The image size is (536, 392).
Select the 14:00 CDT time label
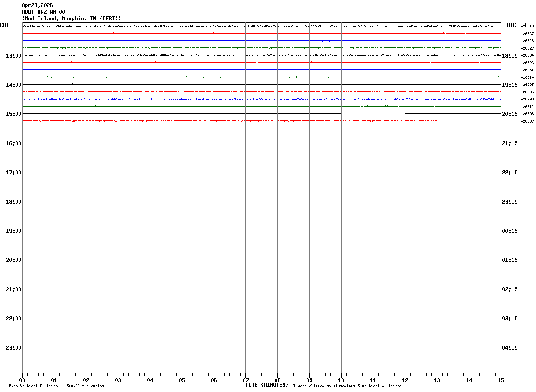pyautogui.click(x=14, y=85)
